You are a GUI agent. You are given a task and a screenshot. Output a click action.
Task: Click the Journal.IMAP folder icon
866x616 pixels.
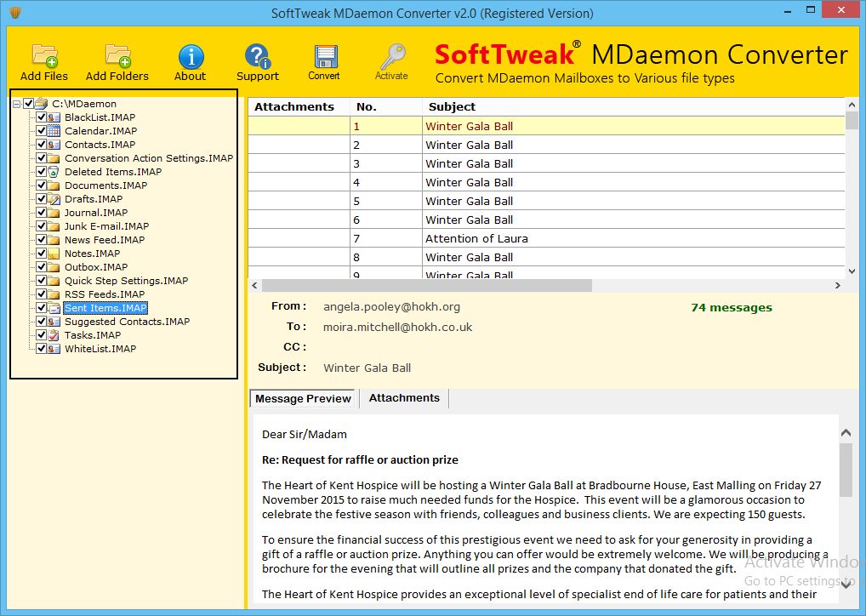[x=54, y=213]
